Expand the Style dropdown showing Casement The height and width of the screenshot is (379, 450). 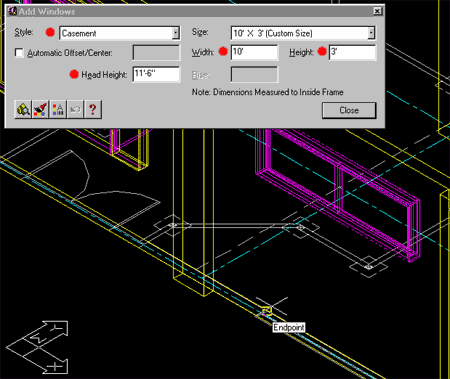(175, 33)
